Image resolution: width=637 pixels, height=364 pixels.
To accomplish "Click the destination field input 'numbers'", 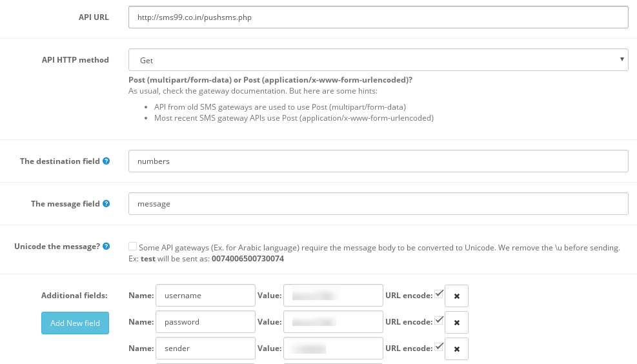I will [378, 161].
